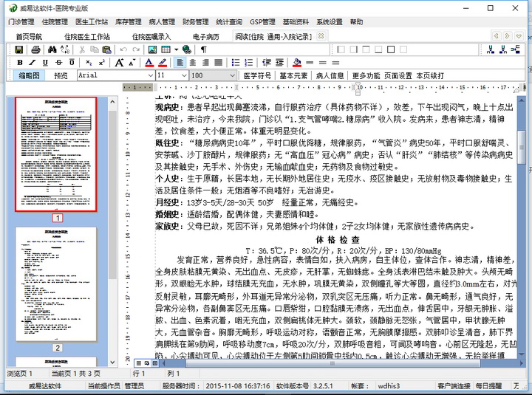The image size is (532, 395).
Task: Click the double line spacing icon
Action: [335, 63]
